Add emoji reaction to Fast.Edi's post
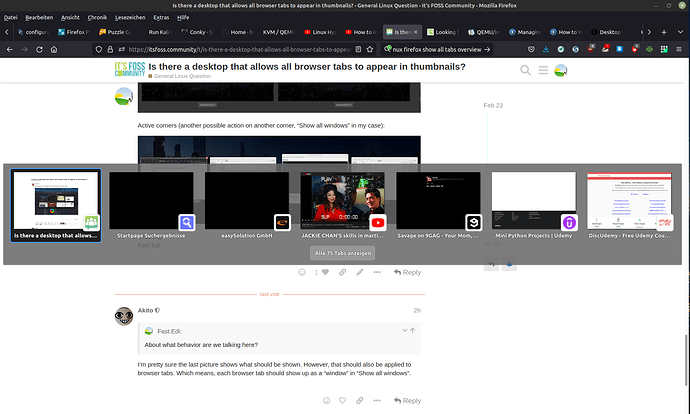690x414 pixels. pos(302,272)
